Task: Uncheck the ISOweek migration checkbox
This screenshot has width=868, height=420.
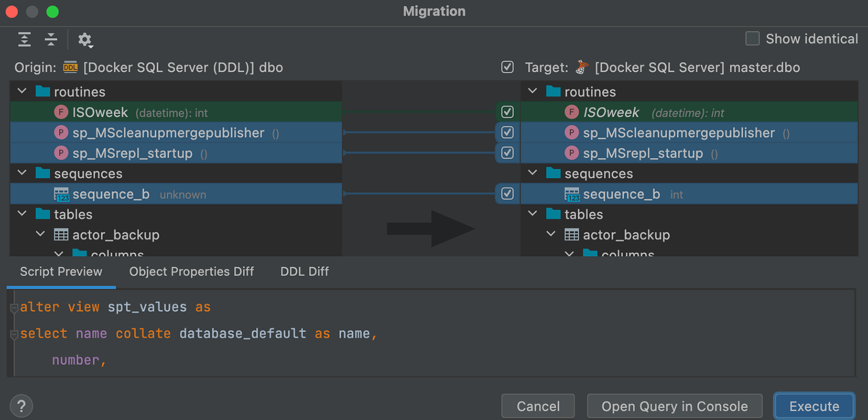Action: click(x=507, y=112)
